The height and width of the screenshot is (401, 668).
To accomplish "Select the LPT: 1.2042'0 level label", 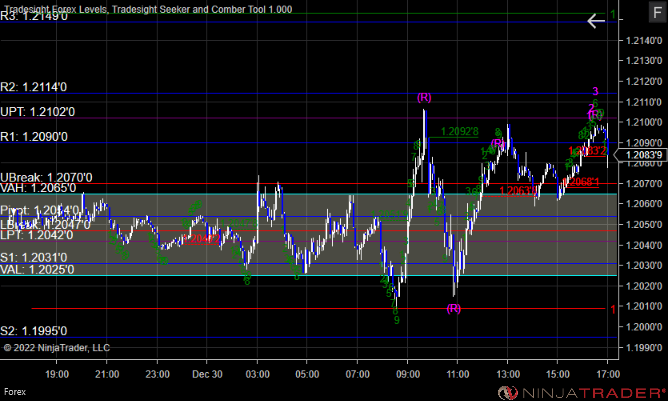I will click(37, 235).
